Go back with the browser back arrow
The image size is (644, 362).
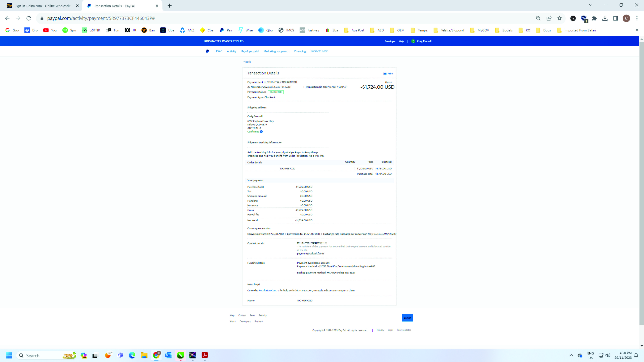coord(7,18)
